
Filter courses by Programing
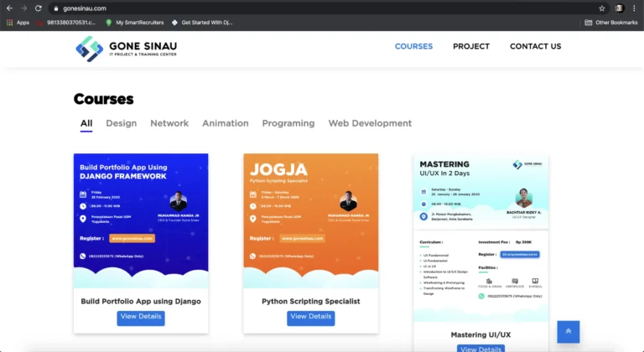(x=288, y=123)
